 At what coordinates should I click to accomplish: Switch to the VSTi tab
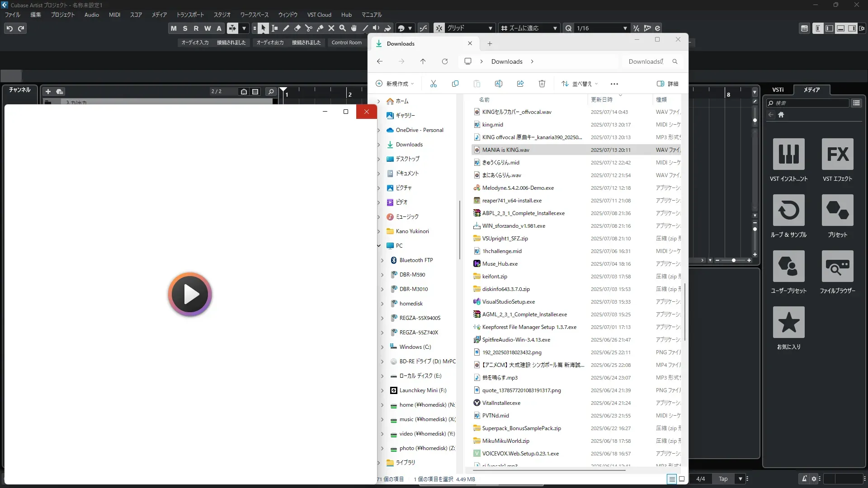pyautogui.click(x=778, y=90)
